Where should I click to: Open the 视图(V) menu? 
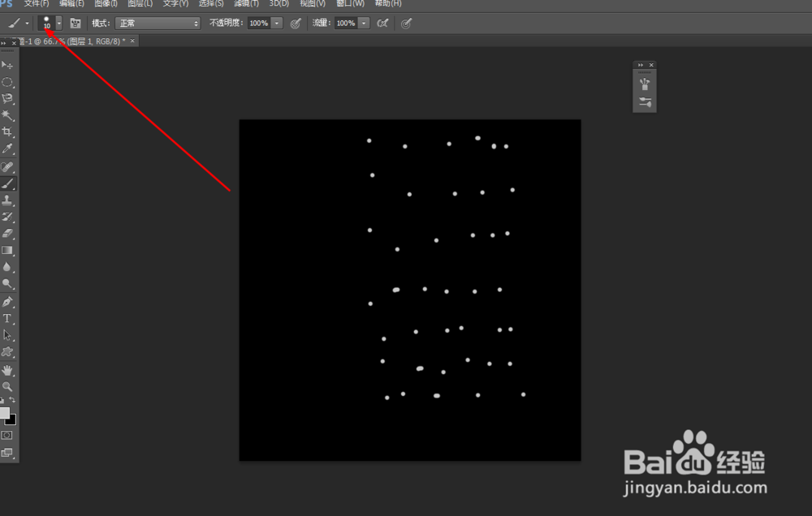(313, 3)
